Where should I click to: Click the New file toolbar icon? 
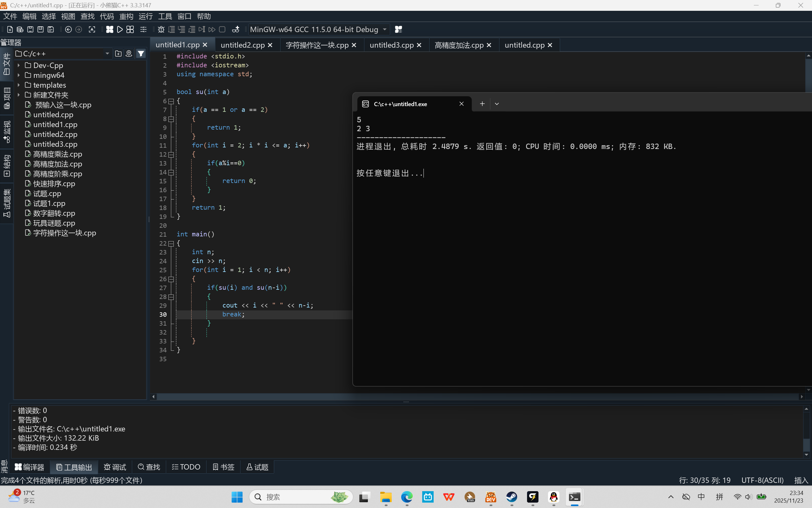coord(10,30)
